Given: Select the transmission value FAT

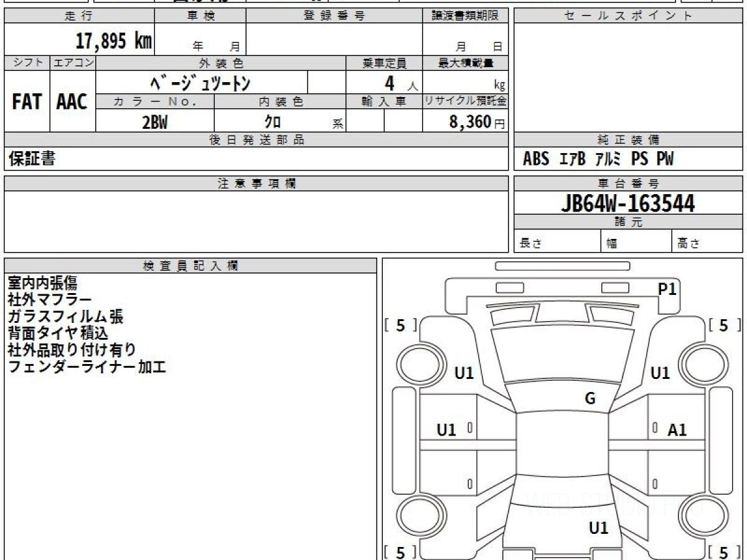Looking at the screenshot, I should click(x=27, y=101).
